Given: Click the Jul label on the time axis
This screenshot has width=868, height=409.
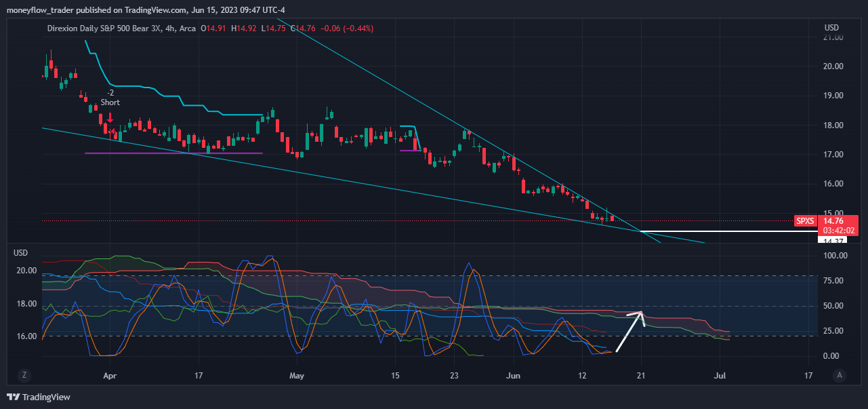Looking at the screenshot, I should point(720,374).
